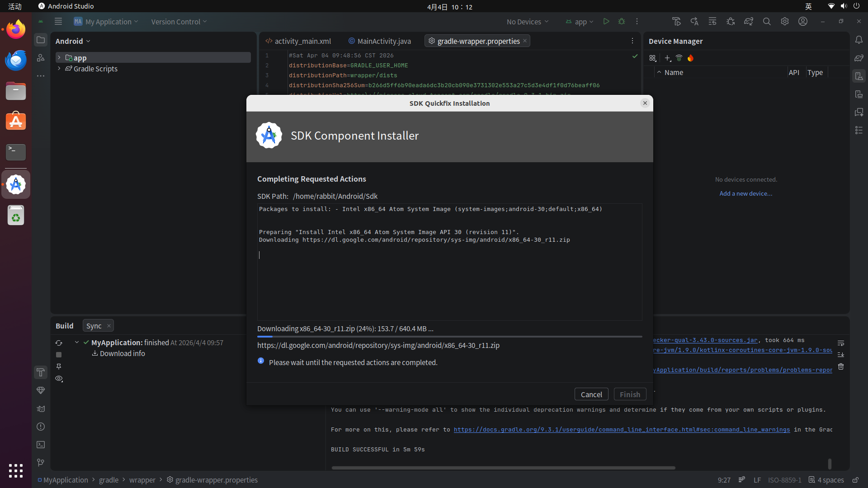Toggle soft-wrap in build output
This screenshot has height=488, width=868.
tap(841, 343)
